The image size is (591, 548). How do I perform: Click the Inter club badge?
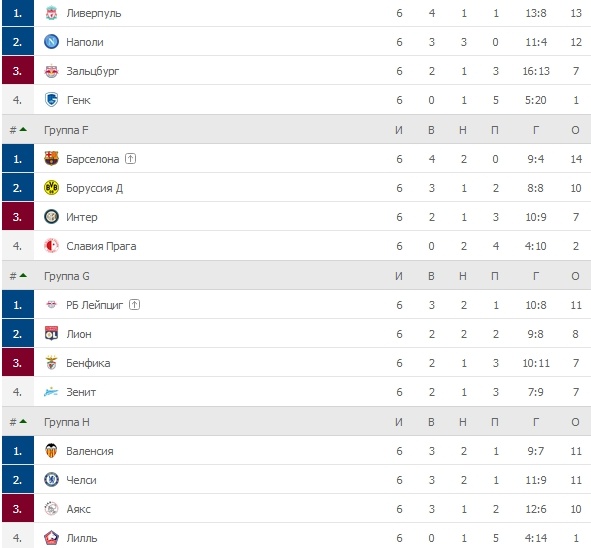click(x=51, y=217)
